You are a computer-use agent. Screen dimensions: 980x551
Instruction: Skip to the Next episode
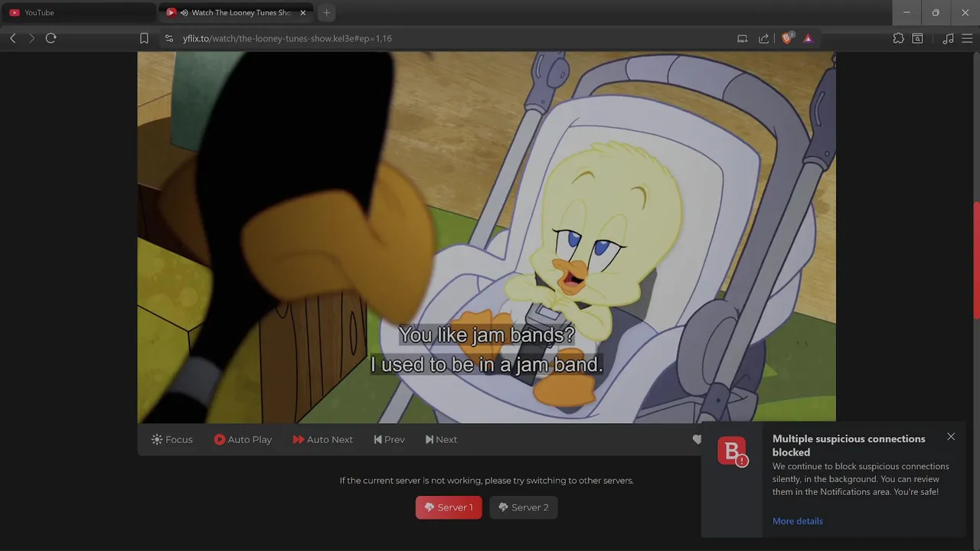[441, 439]
